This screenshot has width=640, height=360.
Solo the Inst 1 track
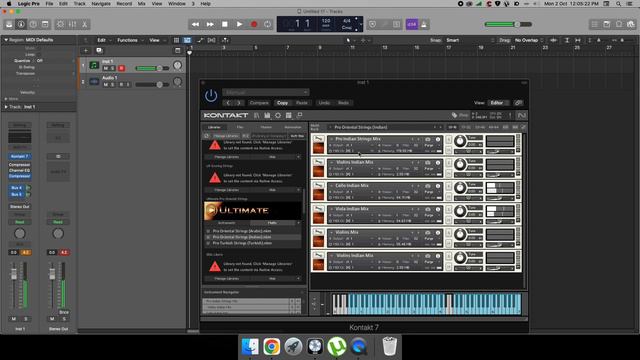(113, 68)
